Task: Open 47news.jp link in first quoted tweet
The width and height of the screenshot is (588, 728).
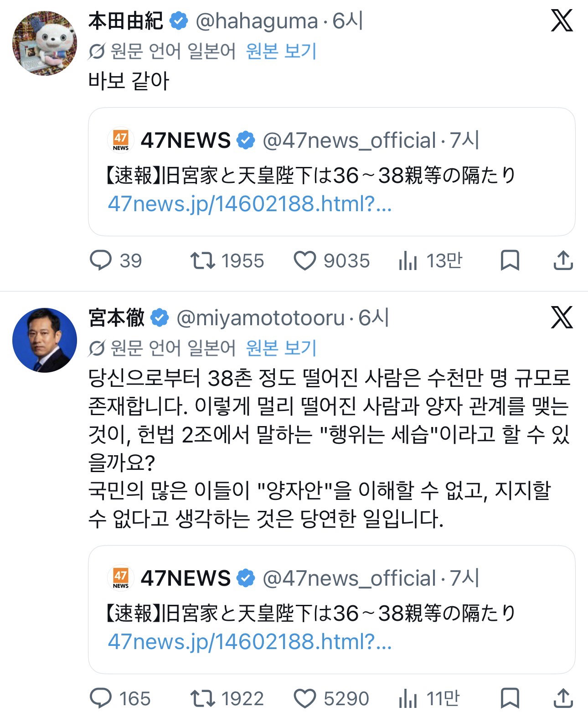Action: (250, 204)
